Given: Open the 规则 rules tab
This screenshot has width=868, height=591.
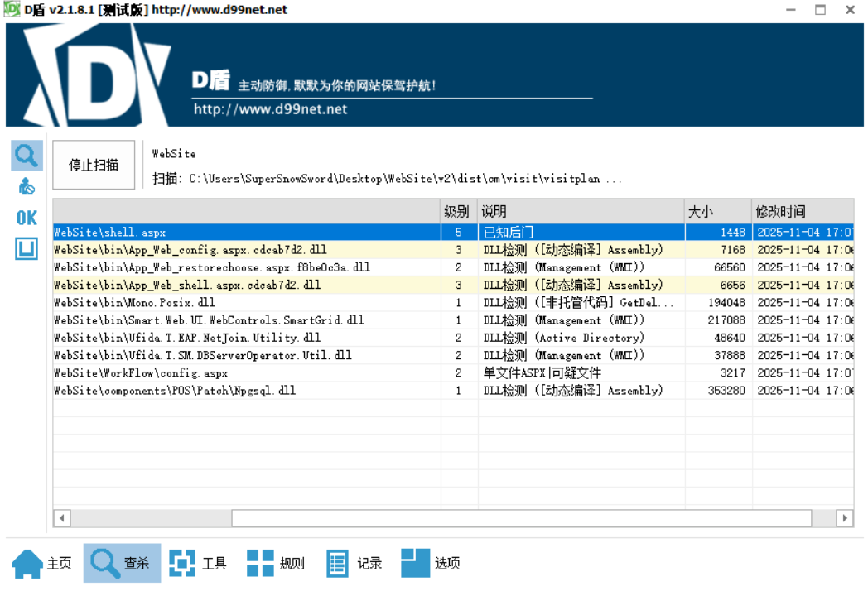Looking at the screenshot, I should (276, 564).
